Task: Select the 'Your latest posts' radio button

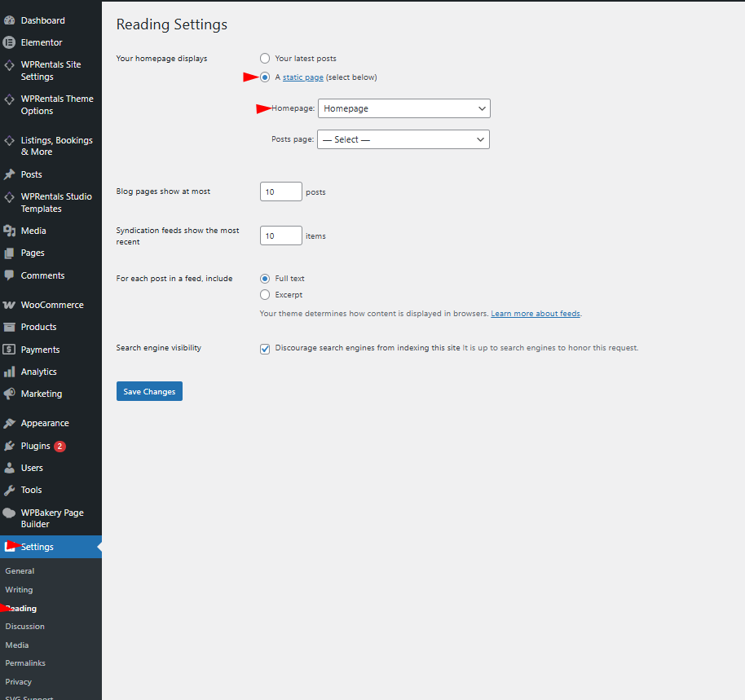Action: (264, 59)
